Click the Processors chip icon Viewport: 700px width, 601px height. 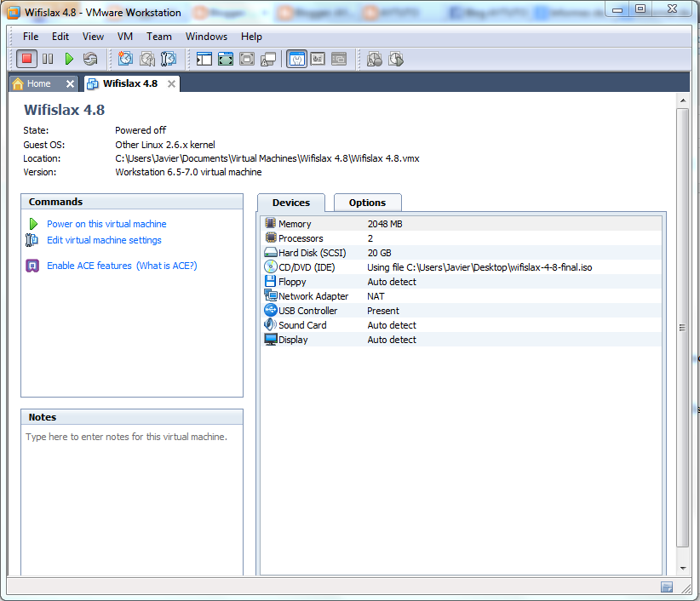coord(271,238)
